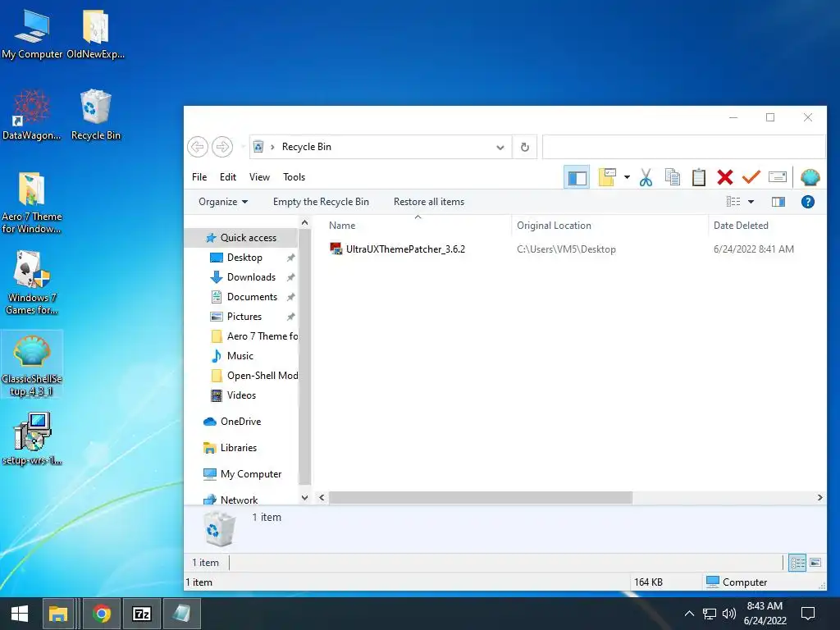This screenshot has height=630, width=840.
Task: Click the Email/rename toolbar icon
Action: tap(778, 177)
